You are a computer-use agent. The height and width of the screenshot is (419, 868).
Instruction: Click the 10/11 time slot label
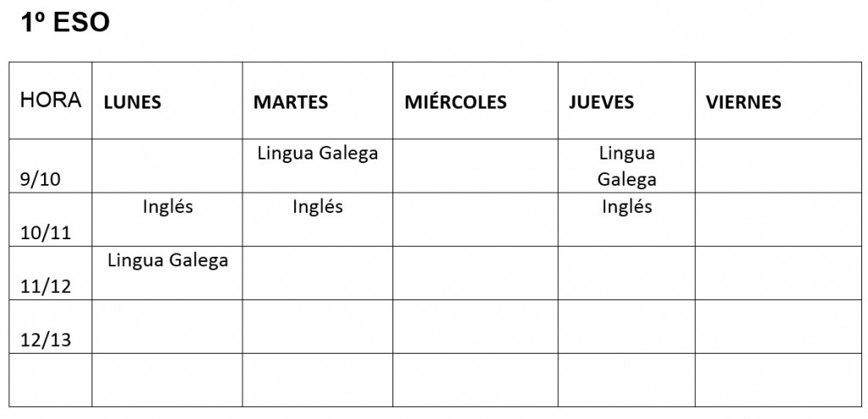coord(46,233)
